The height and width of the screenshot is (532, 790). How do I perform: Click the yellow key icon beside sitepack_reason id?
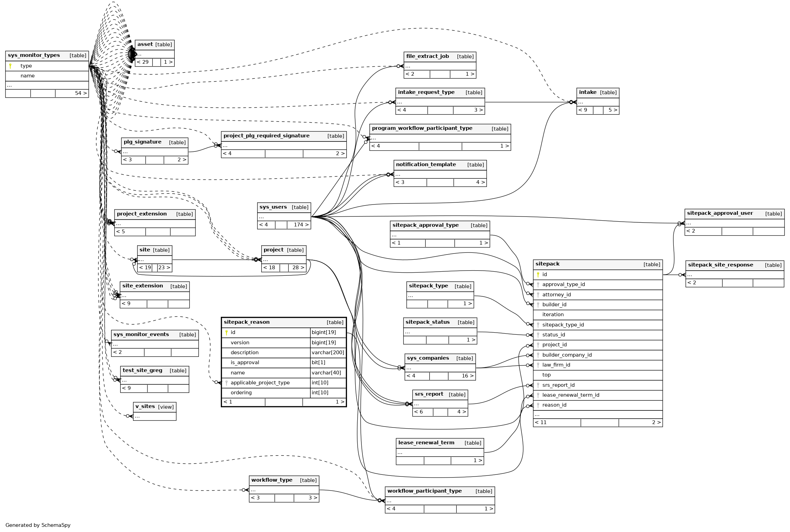click(x=226, y=332)
